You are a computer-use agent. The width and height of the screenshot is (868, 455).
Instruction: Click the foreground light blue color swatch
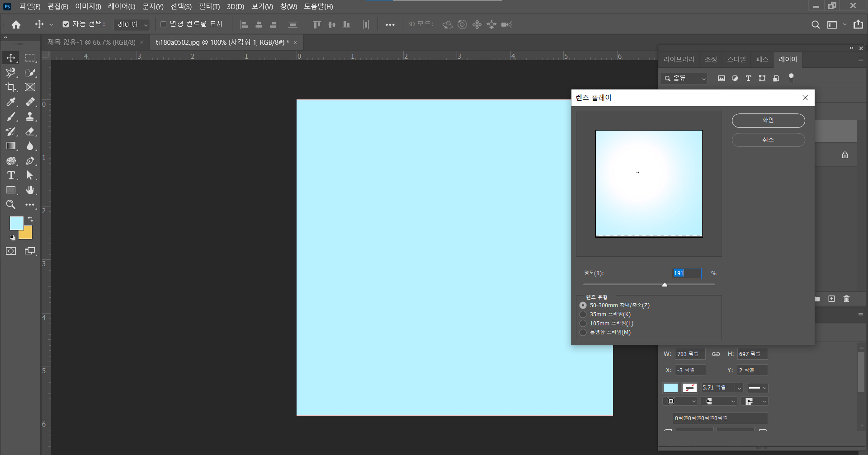16,223
